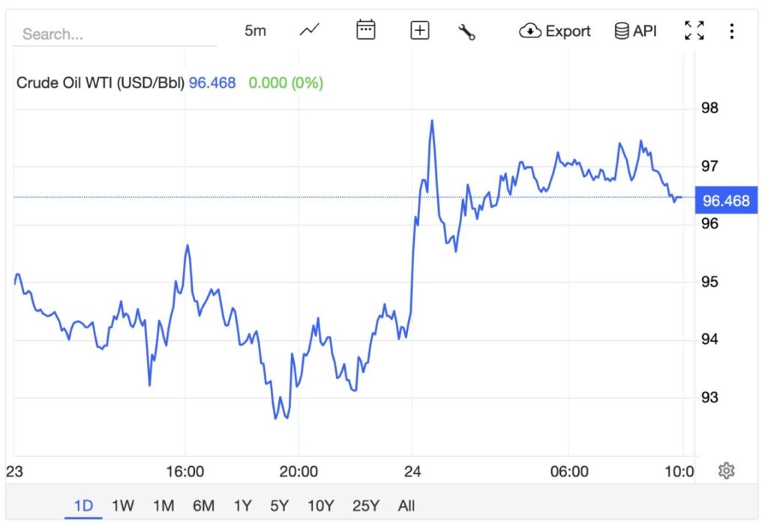Show the All time range
This screenshot has width=768, height=532.
click(x=406, y=506)
